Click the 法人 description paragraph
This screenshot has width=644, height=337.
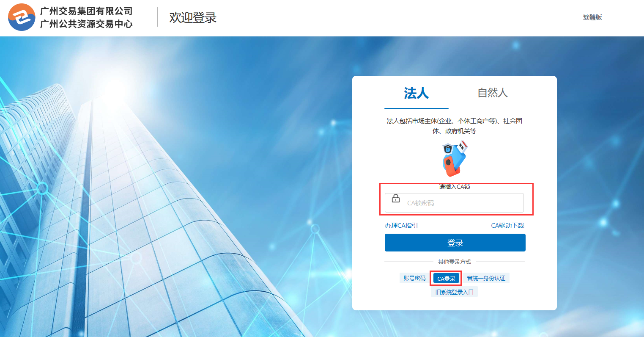point(455,126)
